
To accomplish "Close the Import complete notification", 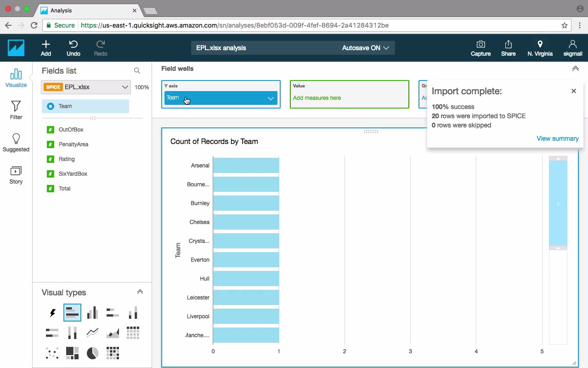I will (x=574, y=91).
